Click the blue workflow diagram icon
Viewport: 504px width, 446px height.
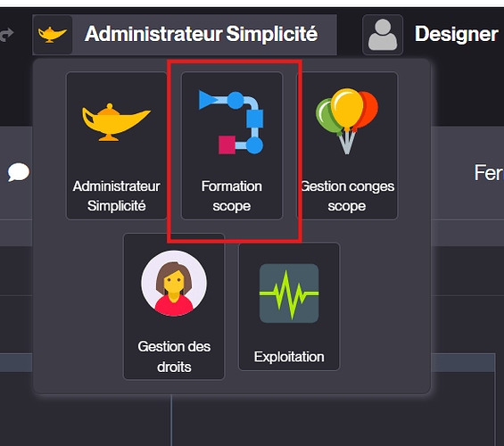231,122
